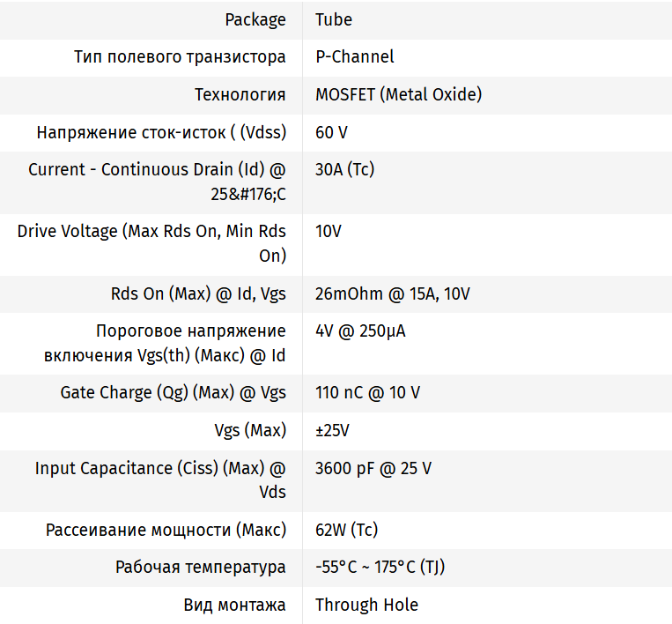Click "MOSFET (Metal Oxide)" technology value
Viewport: 672px width, 624px height.
[x=398, y=95]
